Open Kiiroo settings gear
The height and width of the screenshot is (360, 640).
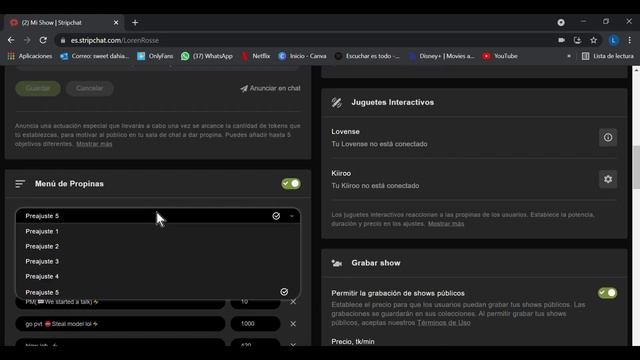click(x=608, y=179)
